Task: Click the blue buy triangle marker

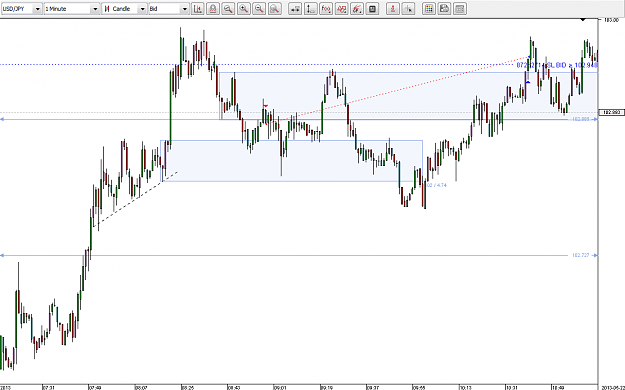Action: pyautogui.click(x=527, y=82)
